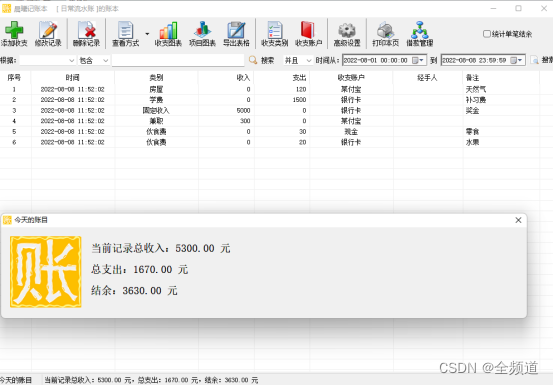Open the 借款管理 network icon

click(x=419, y=30)
